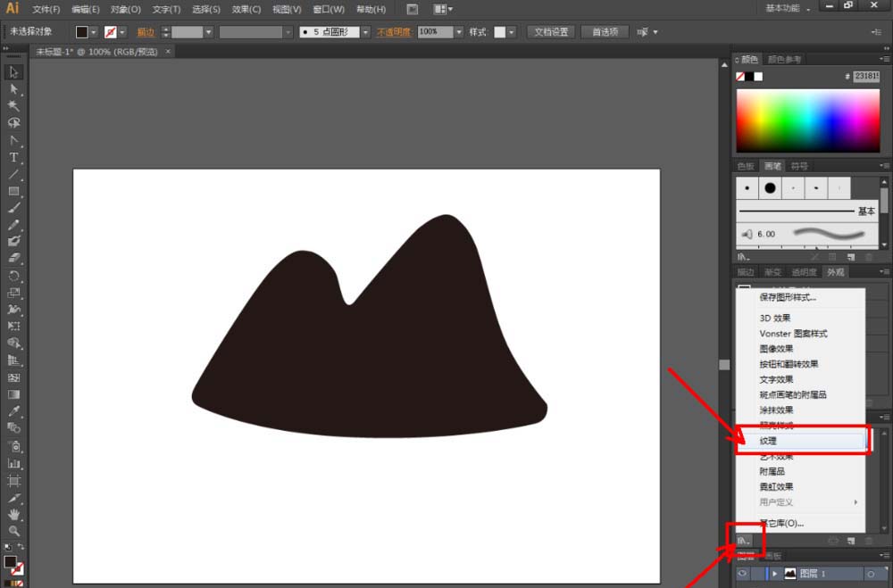Image resolution: width=893 pixels, height=588 pixels.
Task: Open the 5 点圆形 brush dropdown
Action: [x=365, y=32]
